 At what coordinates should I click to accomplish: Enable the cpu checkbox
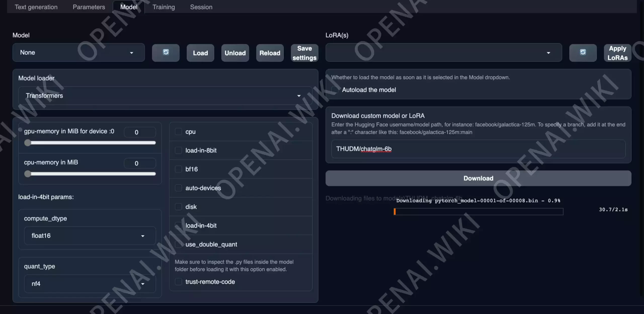point(178,131)
